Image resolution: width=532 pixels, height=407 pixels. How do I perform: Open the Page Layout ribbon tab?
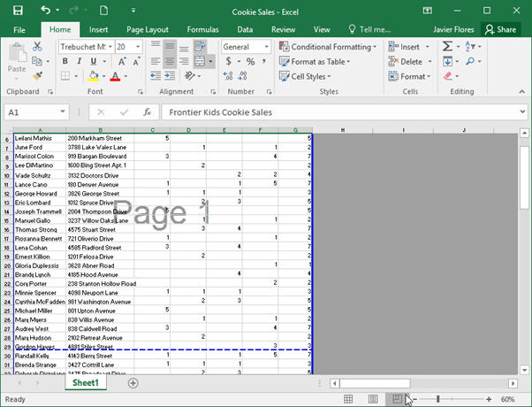tap(148, 30)
